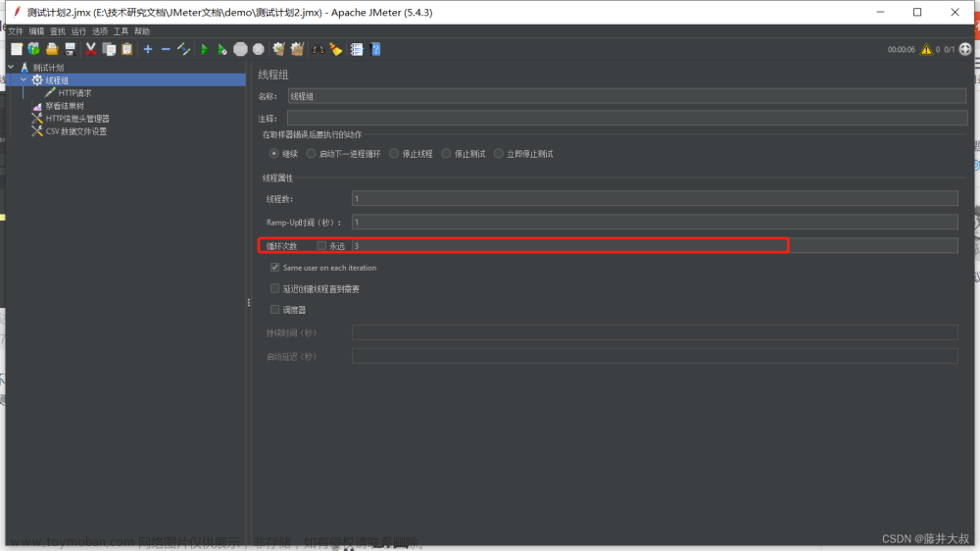
Task: Open the Function Helper list icon
Action: click(x=357, y=49)
